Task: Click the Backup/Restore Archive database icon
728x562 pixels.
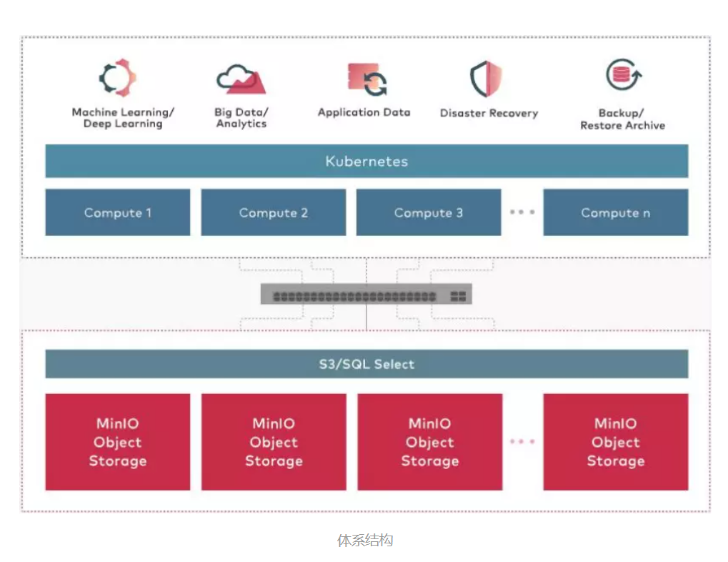Action: (x=624, y=75)
